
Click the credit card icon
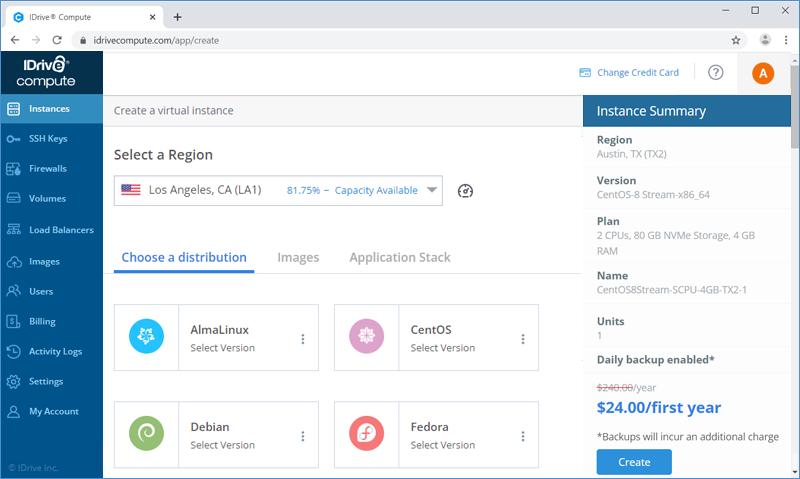pos(585,72)
